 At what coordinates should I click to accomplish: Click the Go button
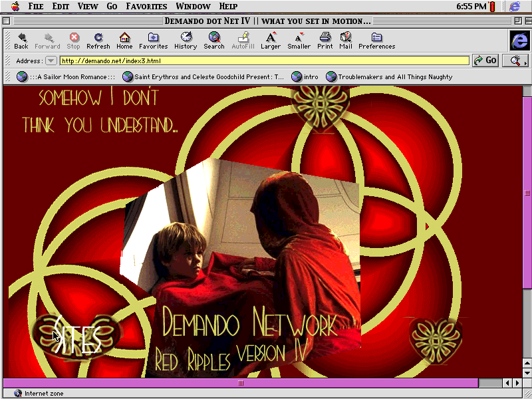(x=485, y=61)
